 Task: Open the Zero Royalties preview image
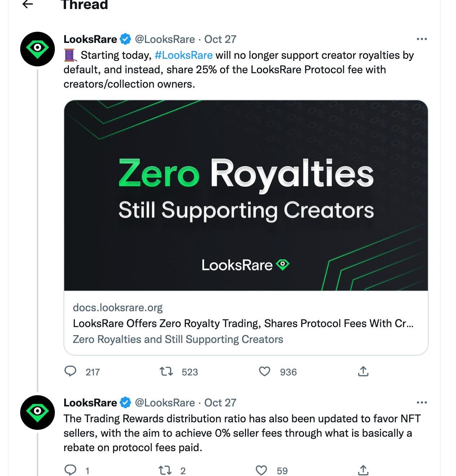(246, 195)
